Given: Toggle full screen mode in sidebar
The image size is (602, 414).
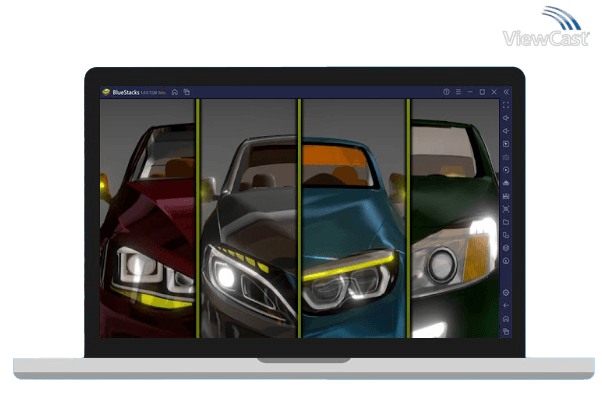Looking at the screenshot, I should pyautogui.click(x=506, y=105).
